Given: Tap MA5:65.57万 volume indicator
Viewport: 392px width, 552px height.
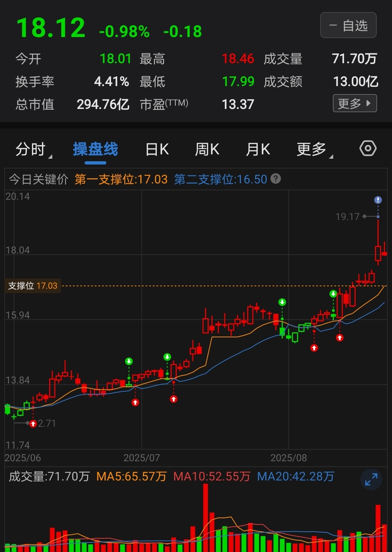Looking at the screenshot, I should click(x=131, y=476).
